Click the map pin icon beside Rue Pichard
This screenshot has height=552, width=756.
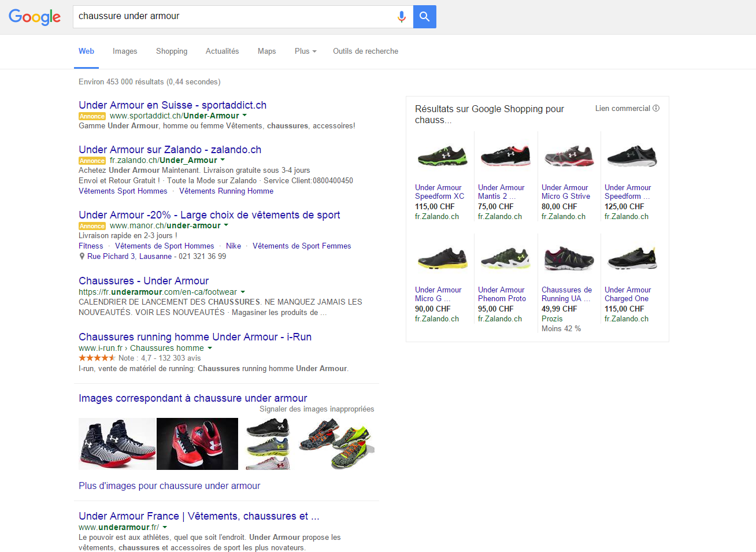click(82, 256)
